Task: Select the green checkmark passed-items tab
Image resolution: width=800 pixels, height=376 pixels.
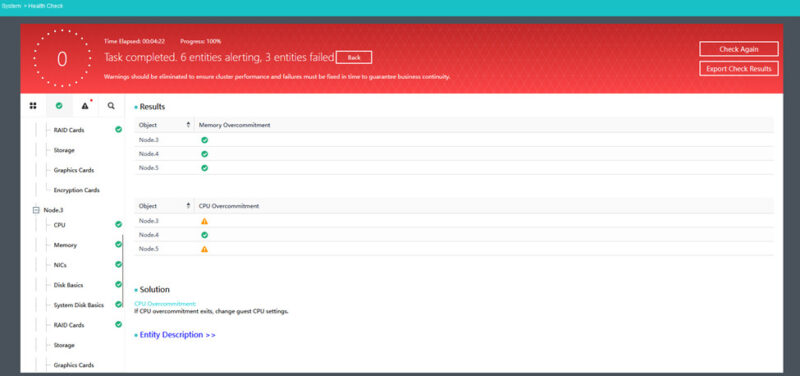Action: pos(59,106)
